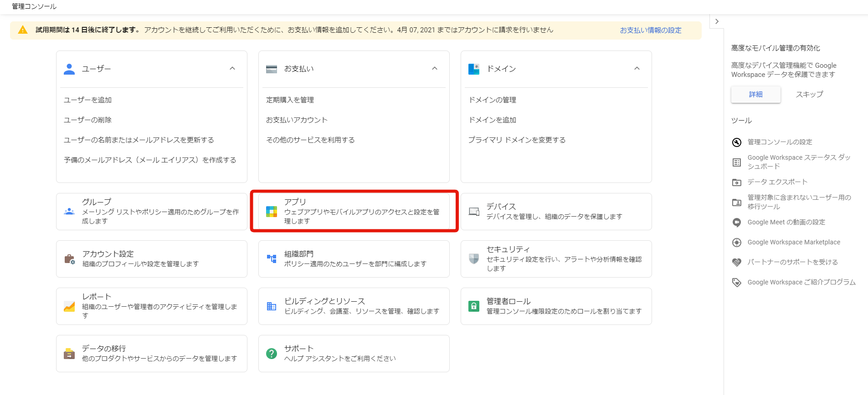This screenshot has width=868, height=395.
Task: Open データ エクスポート tool text
Action: pos(778,182)
